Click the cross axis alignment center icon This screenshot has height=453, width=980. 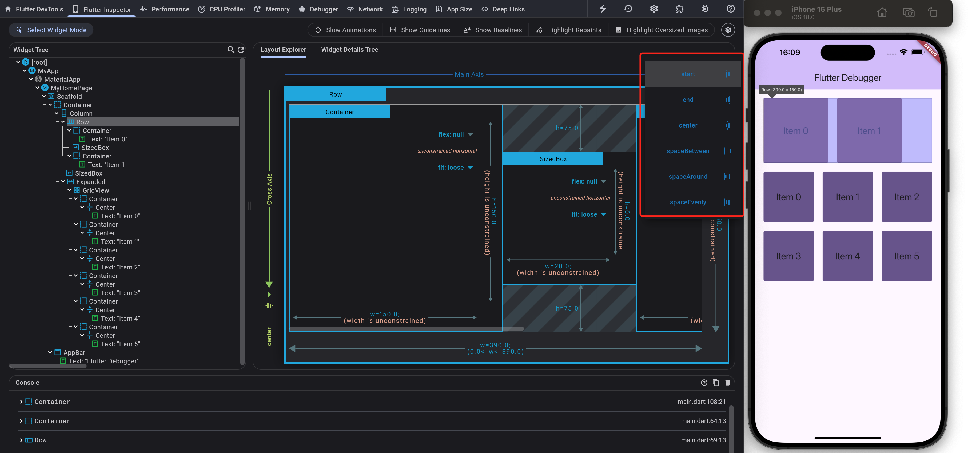[x=269, y=306]
